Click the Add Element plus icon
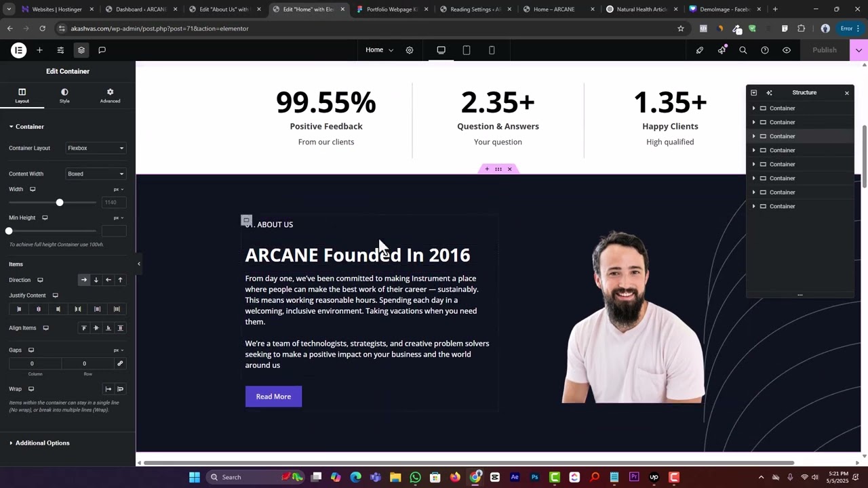The height and width of the screenshot is (488, 868). [x=39, y=50]
